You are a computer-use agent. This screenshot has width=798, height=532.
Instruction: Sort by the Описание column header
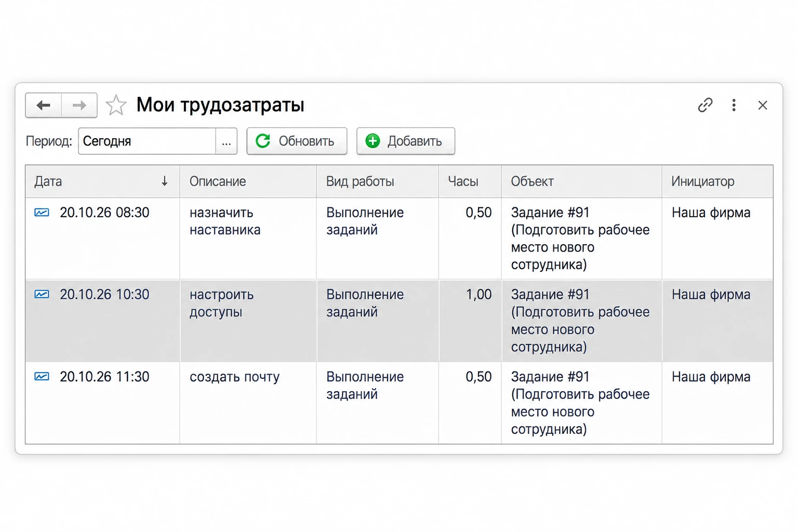coord(248,181)
